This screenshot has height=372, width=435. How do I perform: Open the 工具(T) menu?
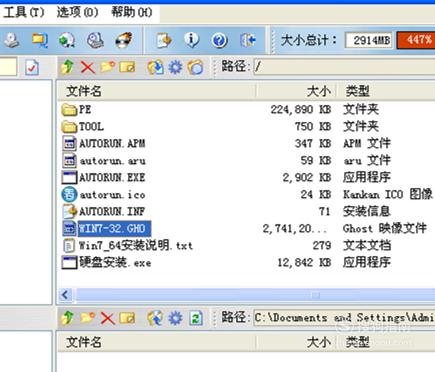(x=23, y=12)
